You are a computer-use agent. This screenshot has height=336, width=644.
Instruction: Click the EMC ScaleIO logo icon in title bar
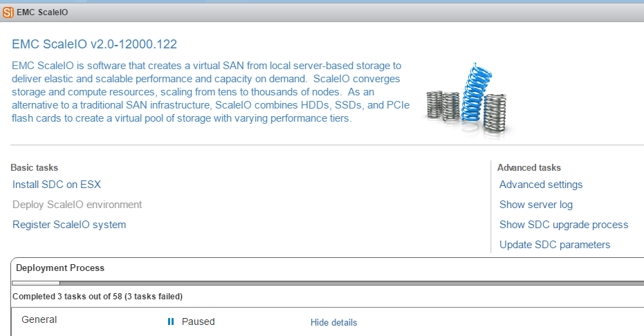8,12
